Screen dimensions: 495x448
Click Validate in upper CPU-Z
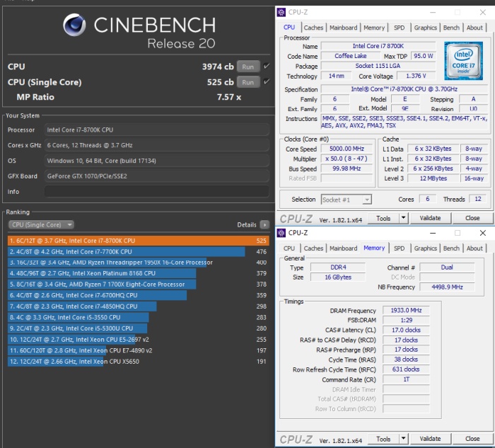(x=430, y=218)
